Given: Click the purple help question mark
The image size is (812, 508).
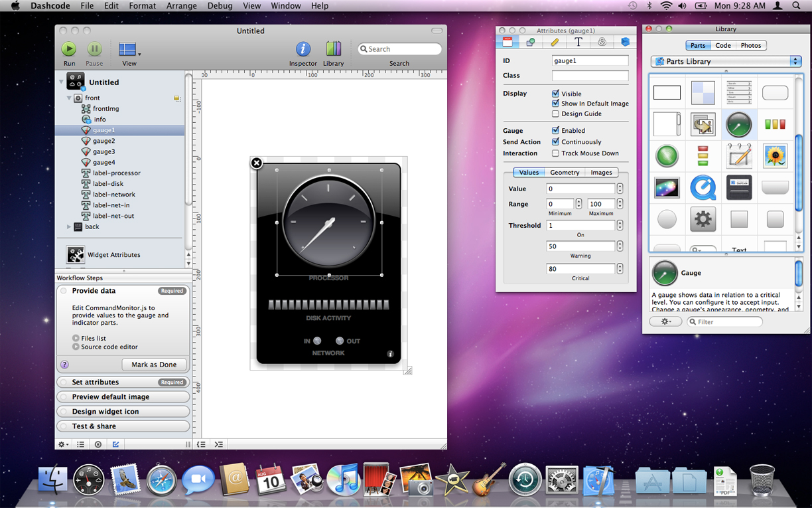Looking at the screenshot, I should pos(64,365).
